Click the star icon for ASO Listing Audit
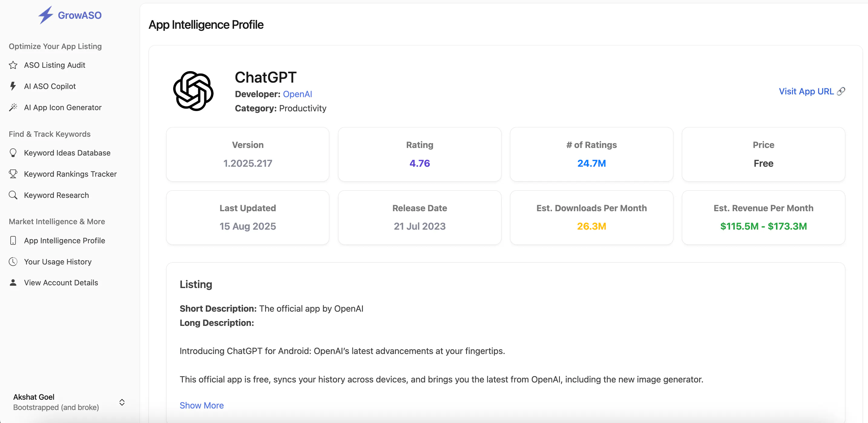 point(13,65)
